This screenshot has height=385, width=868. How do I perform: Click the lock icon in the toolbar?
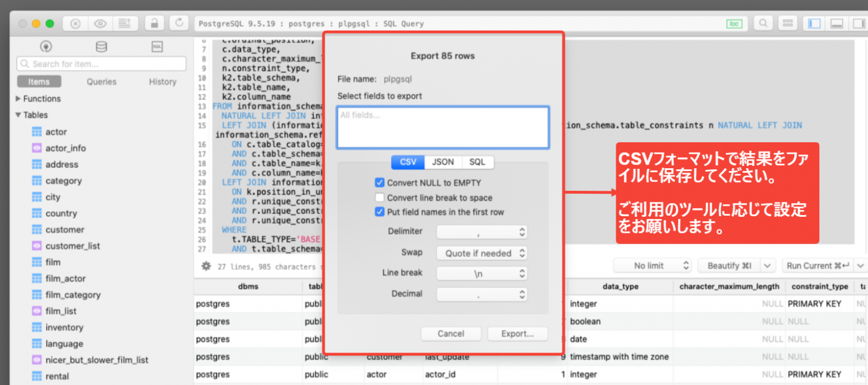(x=154, y=23)
